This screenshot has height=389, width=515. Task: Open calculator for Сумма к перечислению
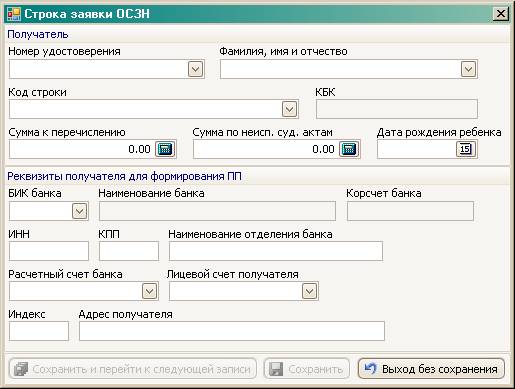click(x=165, y=149)
